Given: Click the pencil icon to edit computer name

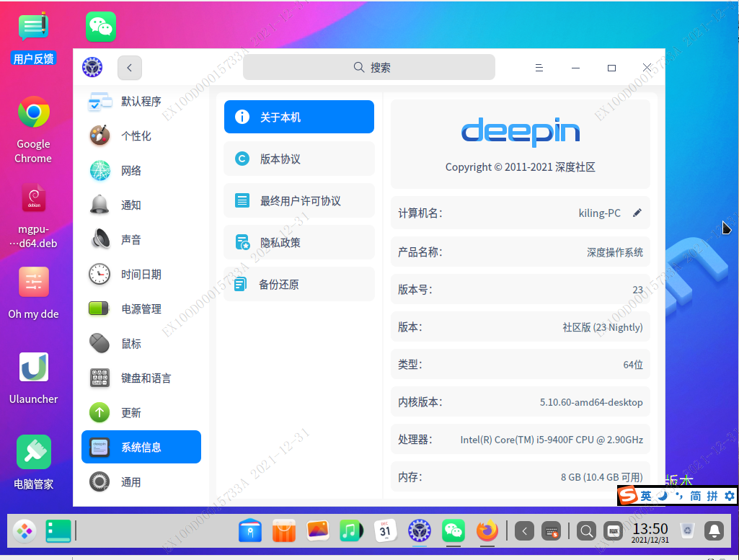Looking at the screenshot, I should point(637,212).
